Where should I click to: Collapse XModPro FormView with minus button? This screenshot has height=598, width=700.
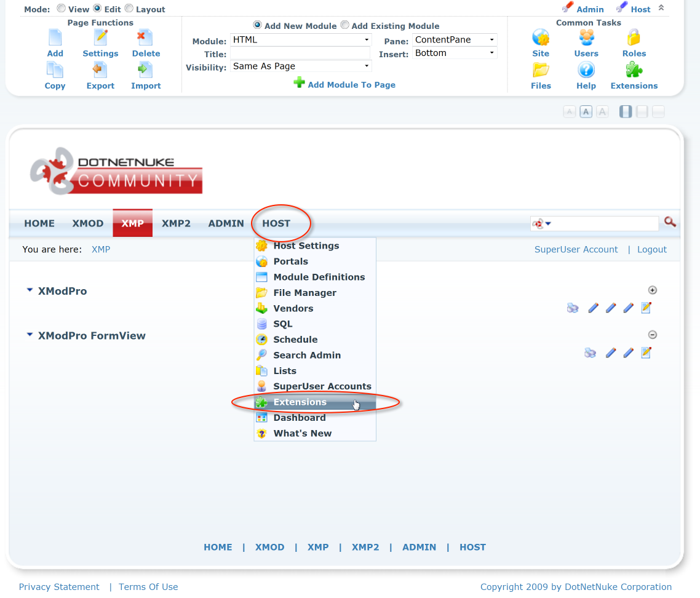[x=652, y=335]
